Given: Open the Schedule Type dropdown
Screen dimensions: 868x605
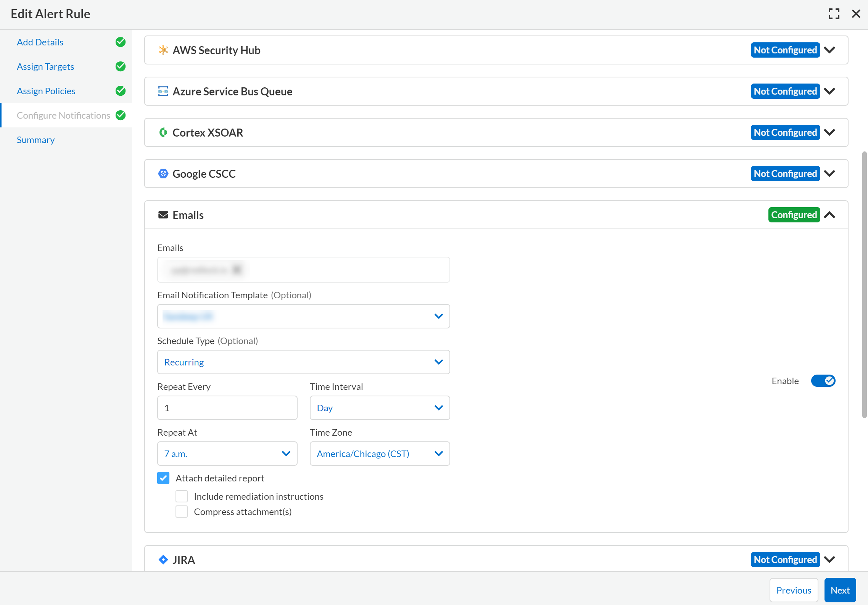Looking at the screenshot, I should click(304, 362).
